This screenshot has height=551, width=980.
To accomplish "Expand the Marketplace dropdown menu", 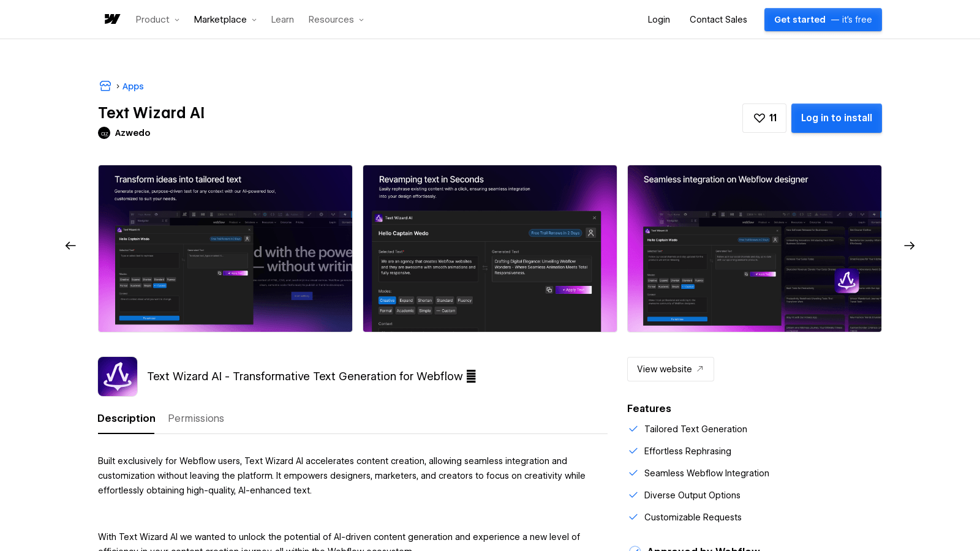I will (x=225, y=20).
